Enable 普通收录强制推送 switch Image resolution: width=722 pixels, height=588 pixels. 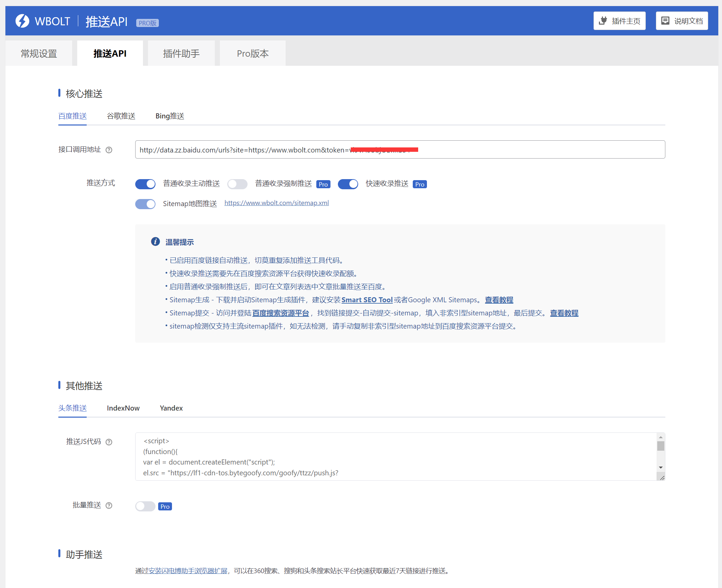click(237, 184)
